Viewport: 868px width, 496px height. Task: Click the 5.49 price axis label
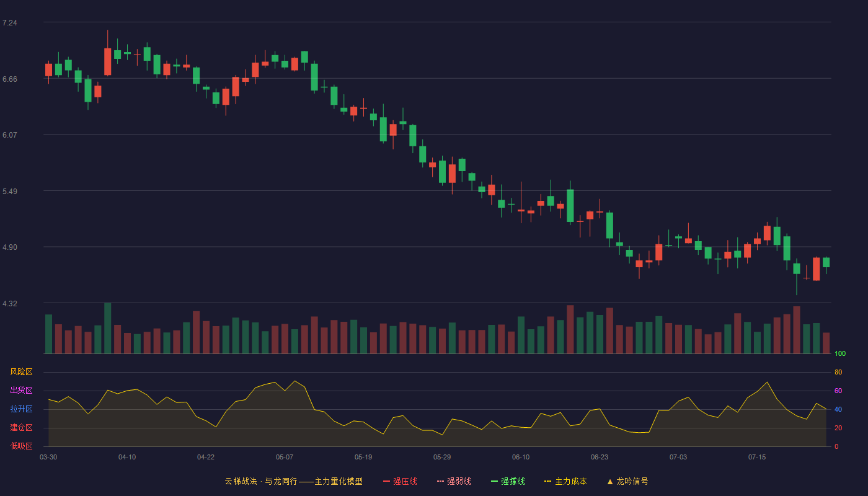pyautogui.click(x=9, y=192)
